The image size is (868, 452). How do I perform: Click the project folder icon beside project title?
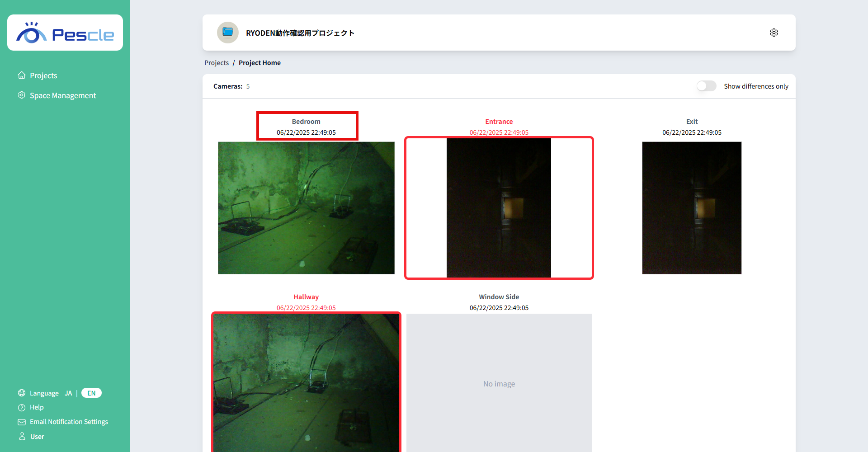227,33
